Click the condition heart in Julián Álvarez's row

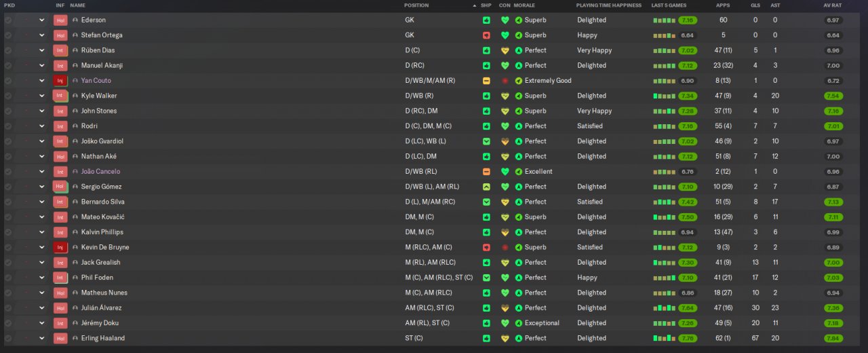pyautogui.click(x=505, y=308)
